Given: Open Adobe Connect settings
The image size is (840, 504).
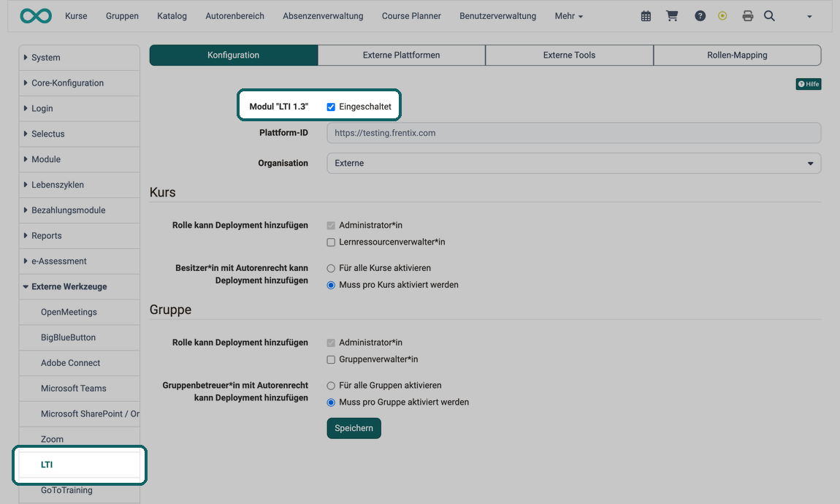Looking at the screenshot, I should 80,363.
